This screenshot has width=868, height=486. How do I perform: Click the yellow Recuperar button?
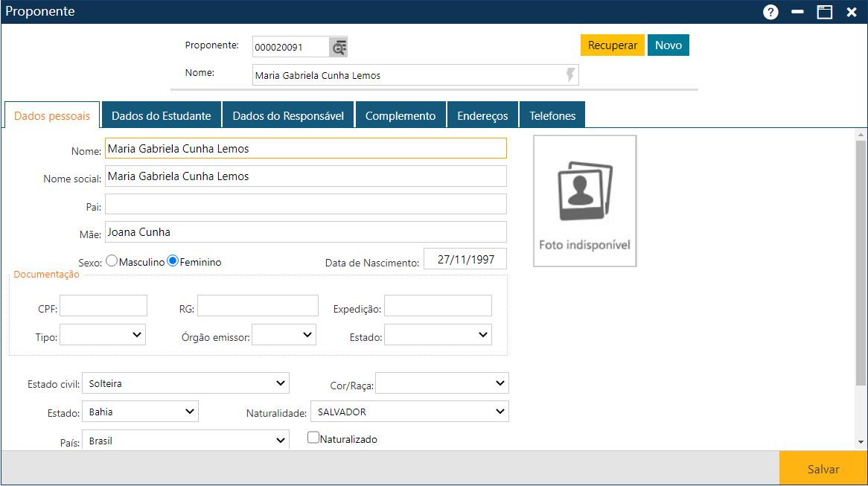coord(612,45)
